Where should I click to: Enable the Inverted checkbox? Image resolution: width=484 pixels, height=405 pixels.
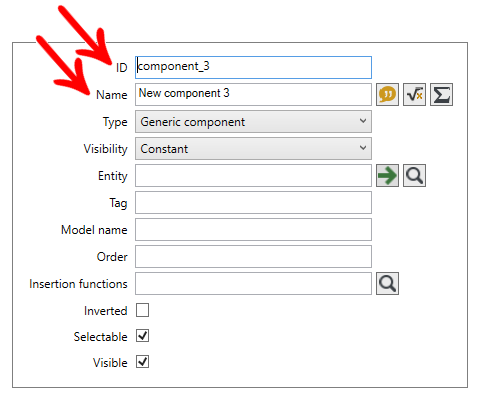click(x=142, y=310)
